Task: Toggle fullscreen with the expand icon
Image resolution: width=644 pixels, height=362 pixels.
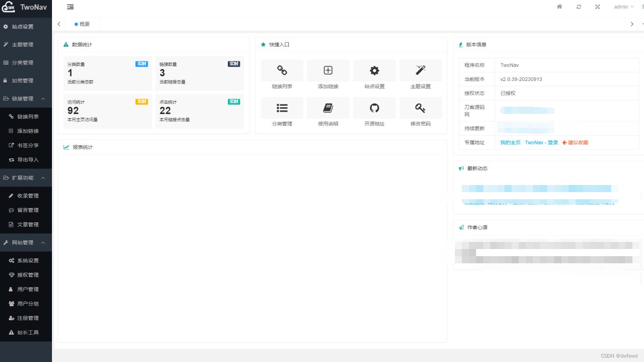Action: [x=597, y=7]
